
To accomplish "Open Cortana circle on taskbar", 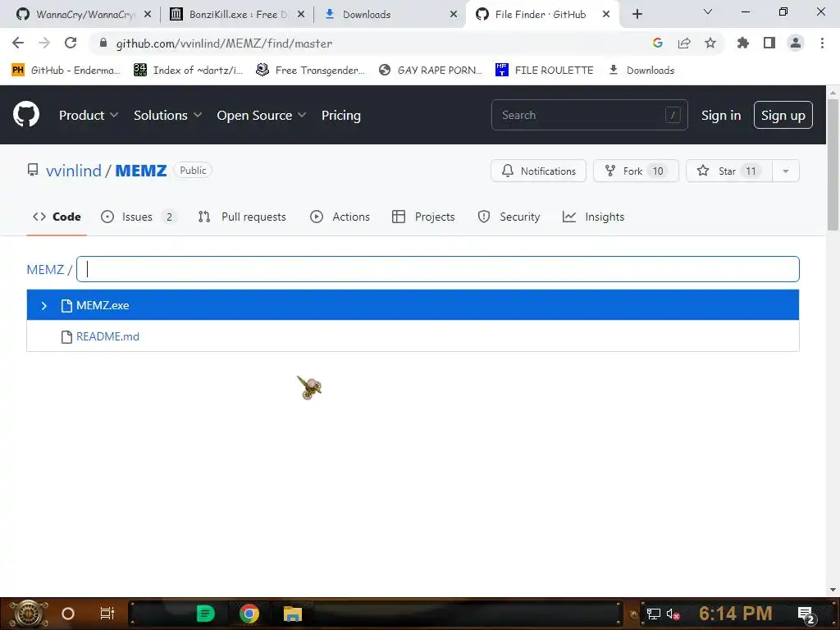I will tap(68, 614).
